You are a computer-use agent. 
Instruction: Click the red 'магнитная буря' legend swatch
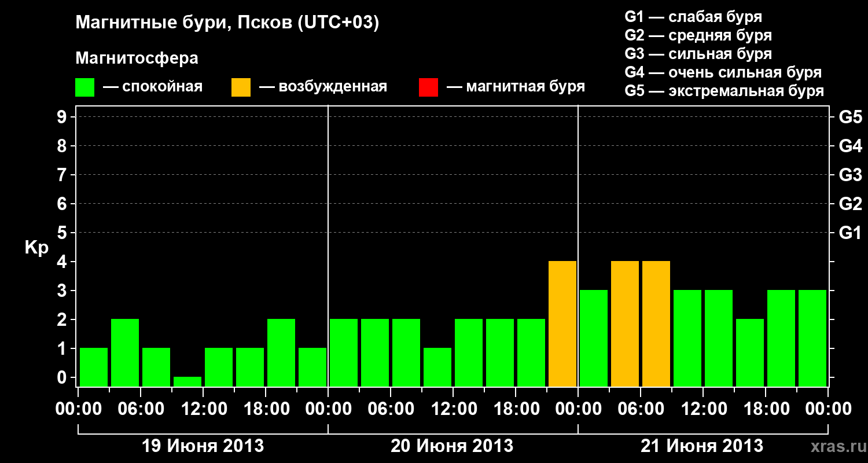428,87
